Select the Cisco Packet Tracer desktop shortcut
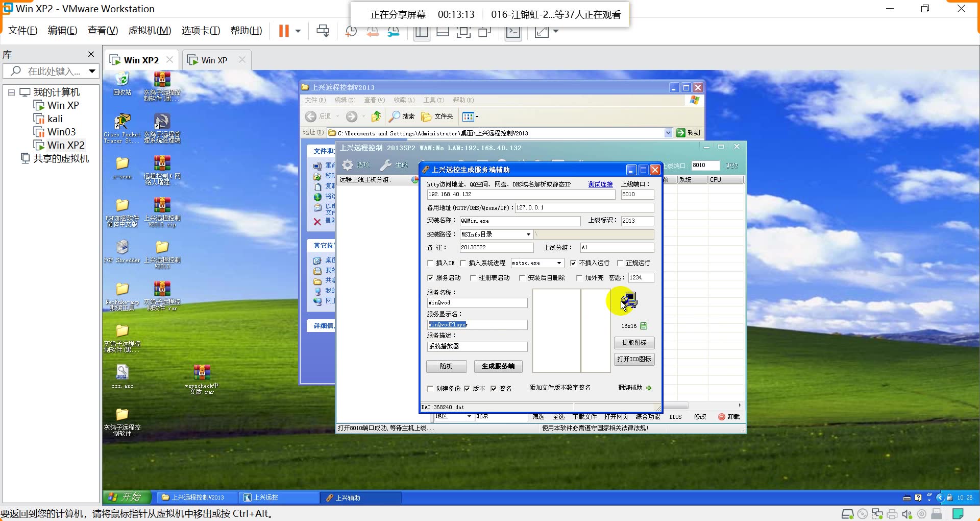 122,129
